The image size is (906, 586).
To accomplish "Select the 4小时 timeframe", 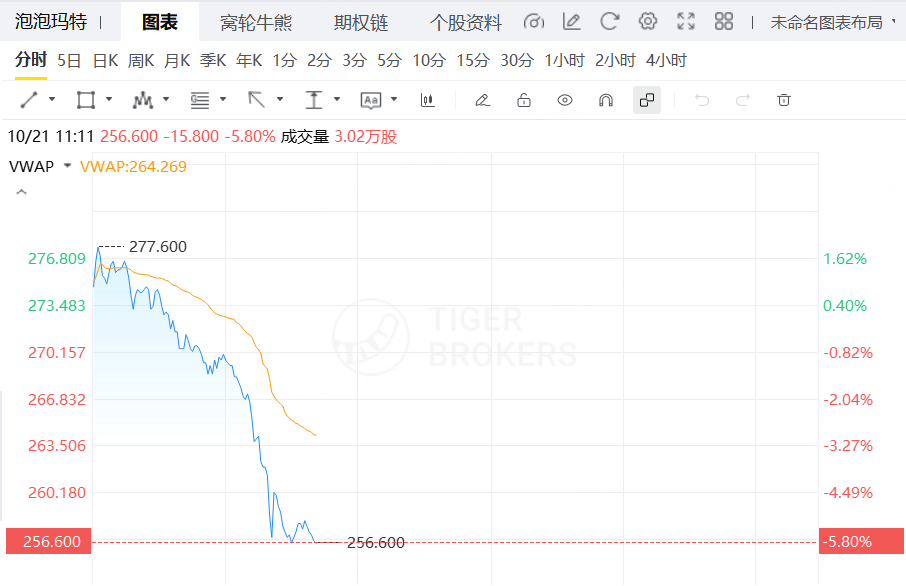I will (x=666, y=60).
